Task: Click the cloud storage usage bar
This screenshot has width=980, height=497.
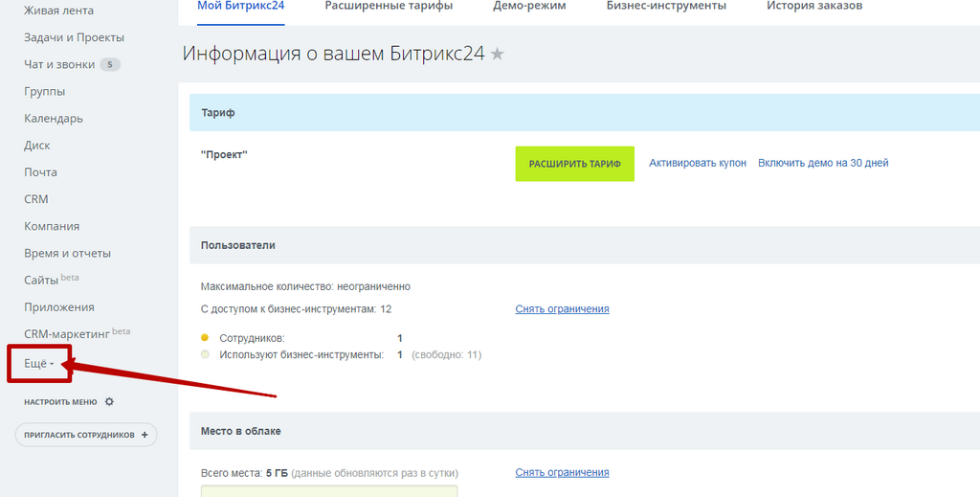Action: tap(329, 491)
